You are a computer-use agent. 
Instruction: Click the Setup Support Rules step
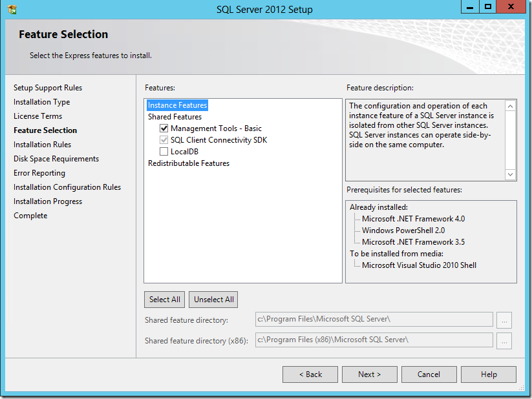tap(48, 88)
